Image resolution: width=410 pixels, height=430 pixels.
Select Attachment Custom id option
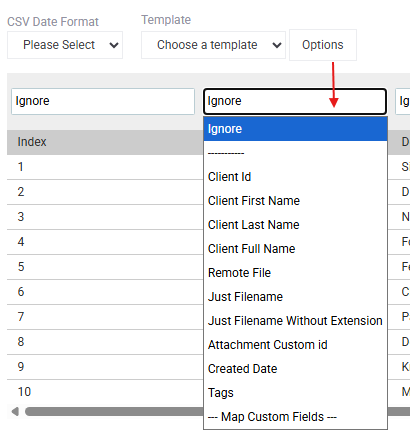295,345
